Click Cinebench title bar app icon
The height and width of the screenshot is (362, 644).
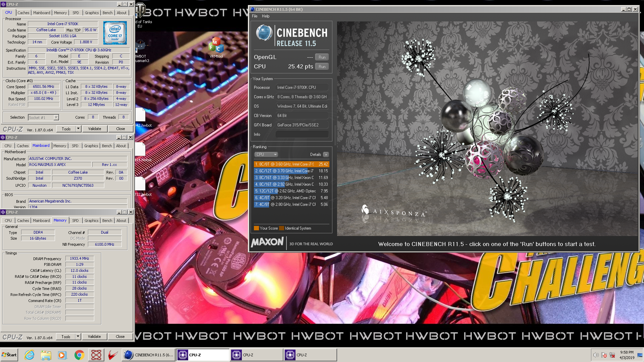(x=252, y=9)
